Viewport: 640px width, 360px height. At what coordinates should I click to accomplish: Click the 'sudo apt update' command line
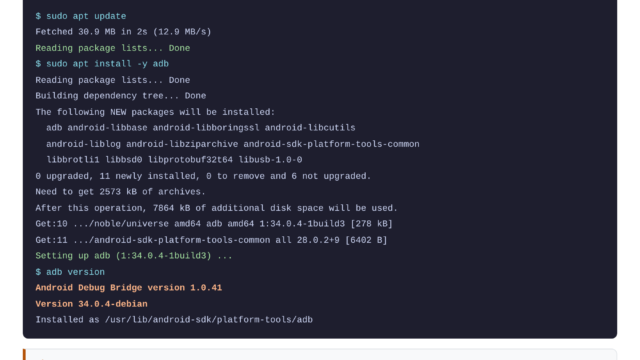click(81, 16)
